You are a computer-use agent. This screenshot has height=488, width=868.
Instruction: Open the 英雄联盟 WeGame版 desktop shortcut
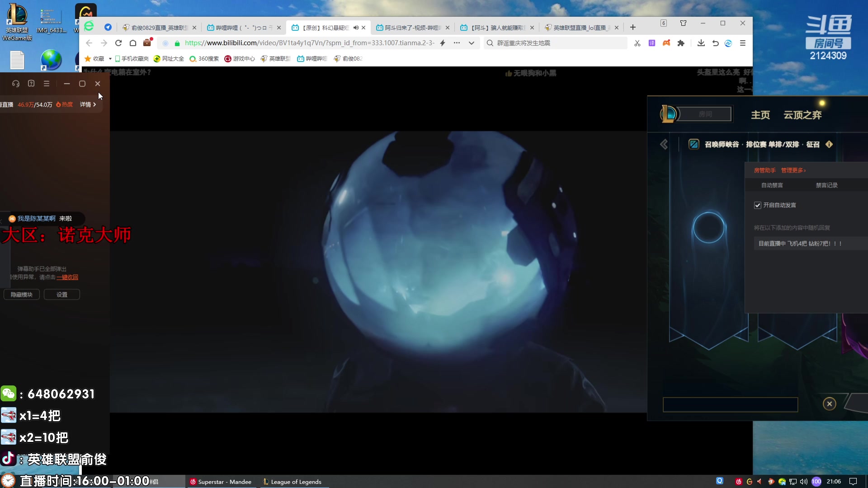coord(17,22)
